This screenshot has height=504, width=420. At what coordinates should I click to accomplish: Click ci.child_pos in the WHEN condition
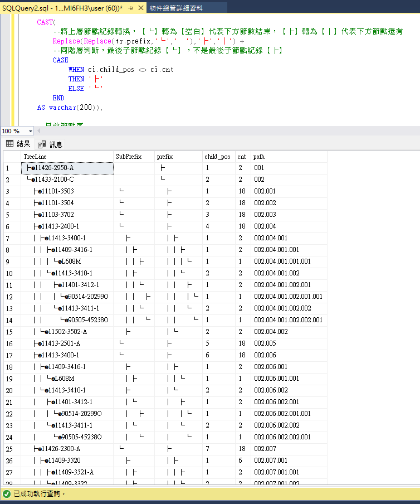click(111, 70)
